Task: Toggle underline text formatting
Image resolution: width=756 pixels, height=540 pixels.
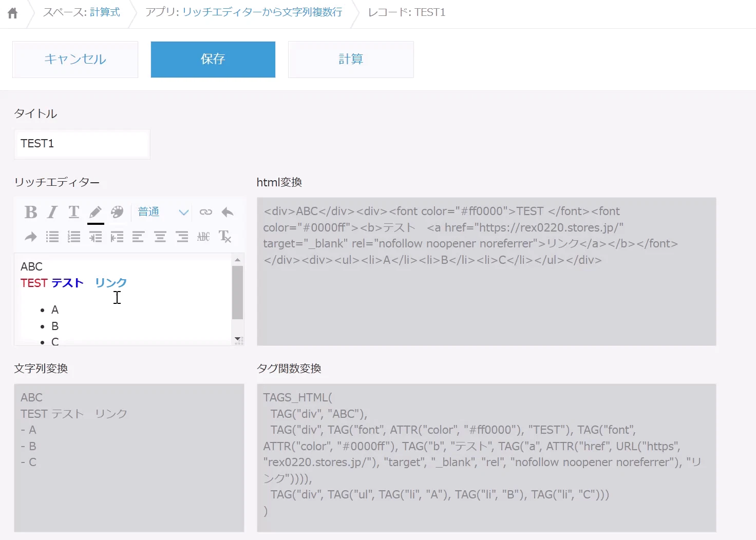Action: tap(74, 212)
